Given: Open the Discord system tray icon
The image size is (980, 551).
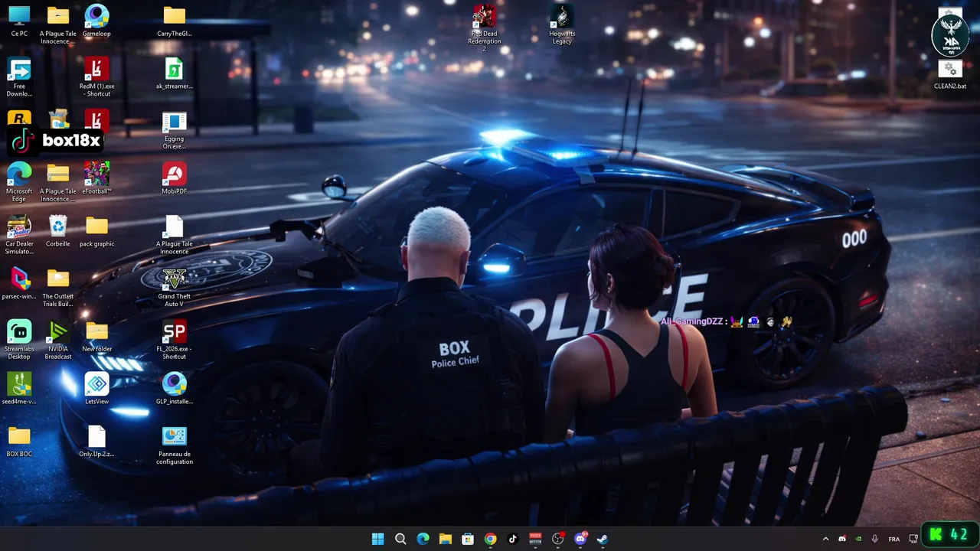Looking at the screenshot, I should click(842, 539).
